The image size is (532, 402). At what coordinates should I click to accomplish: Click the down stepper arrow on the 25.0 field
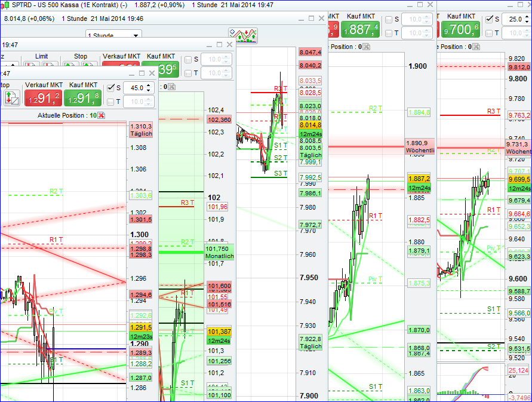point(526,21)
